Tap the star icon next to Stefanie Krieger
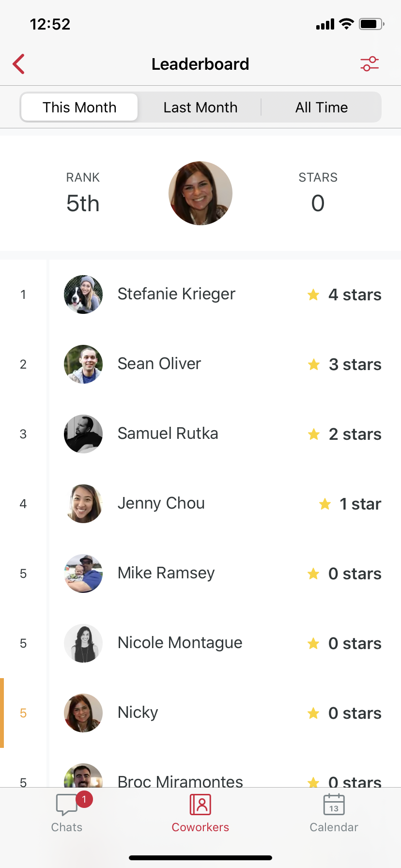This screenshot has width=401, height=868. click(x=313, y=294)
